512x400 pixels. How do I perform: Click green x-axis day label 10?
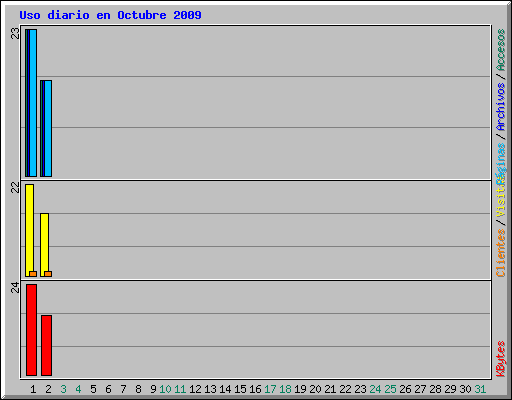pos(165,389)
